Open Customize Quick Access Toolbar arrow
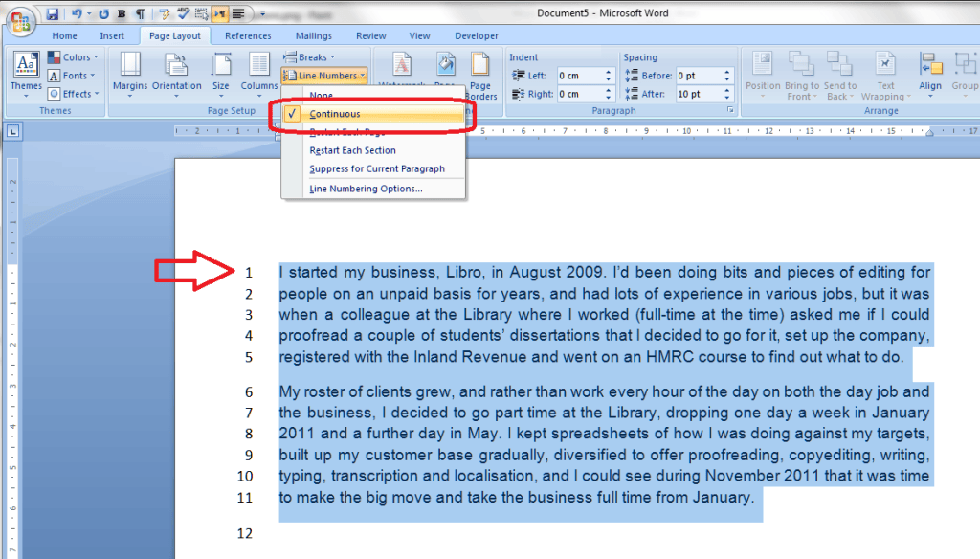 pyautogui.click(x=262, y=13)
